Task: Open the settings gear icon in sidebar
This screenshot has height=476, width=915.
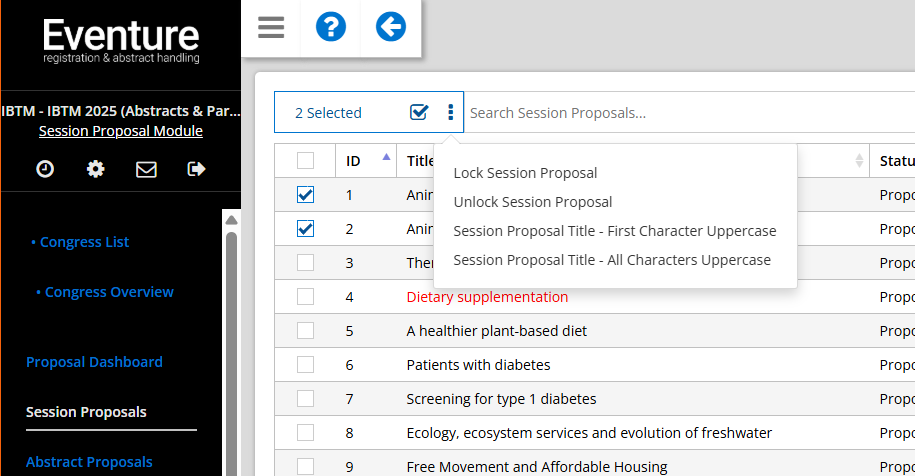Action: tap(96, 169)
